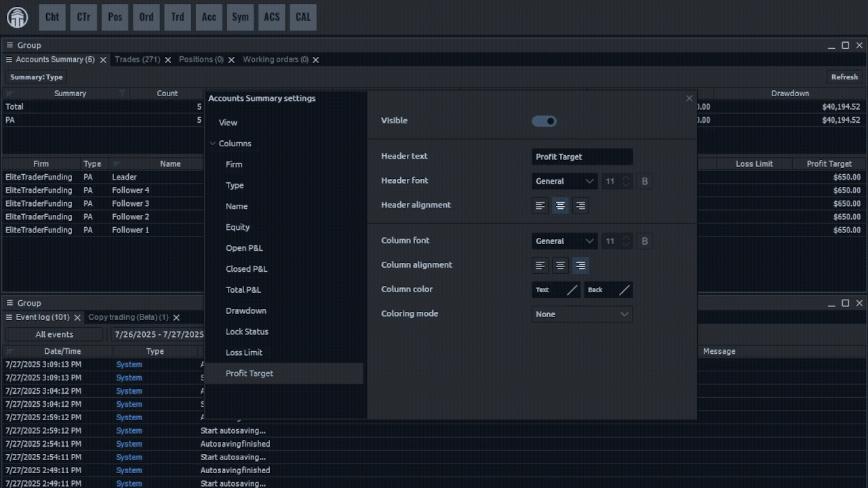
Task: Click the Ord orders toolbar icon
Action: pos(146,18)
